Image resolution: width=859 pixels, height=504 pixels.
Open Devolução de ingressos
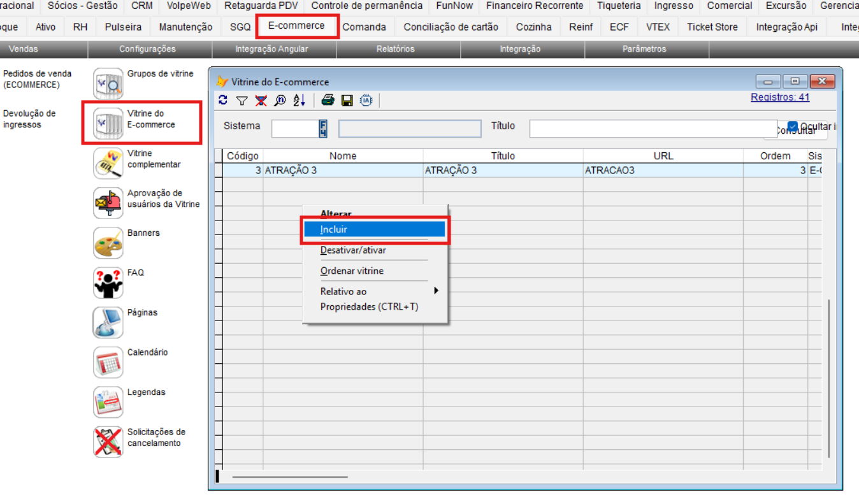pos(29,119)
